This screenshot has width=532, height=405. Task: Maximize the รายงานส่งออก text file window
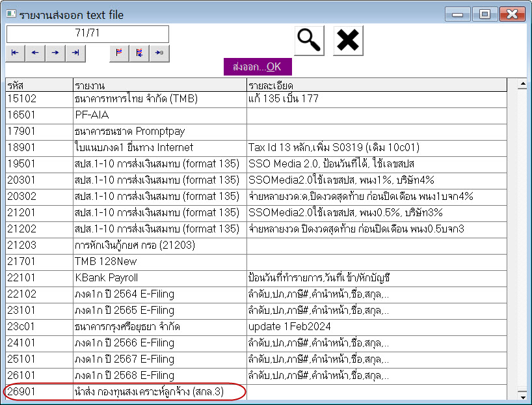click(x=485, y=14)
